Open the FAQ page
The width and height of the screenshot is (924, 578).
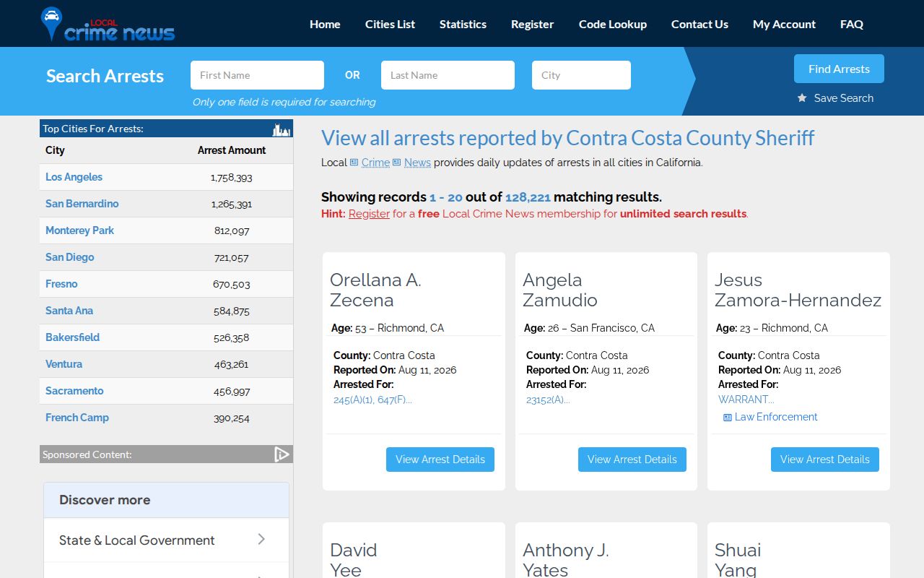[852, 24]
